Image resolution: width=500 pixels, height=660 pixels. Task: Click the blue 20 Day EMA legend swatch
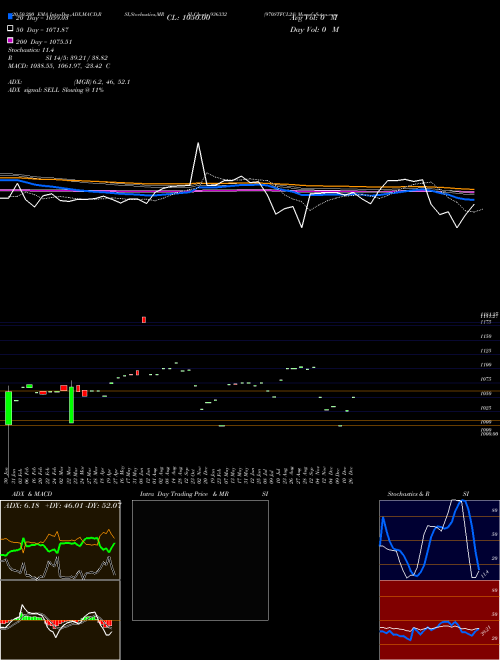tap(11, 16)
